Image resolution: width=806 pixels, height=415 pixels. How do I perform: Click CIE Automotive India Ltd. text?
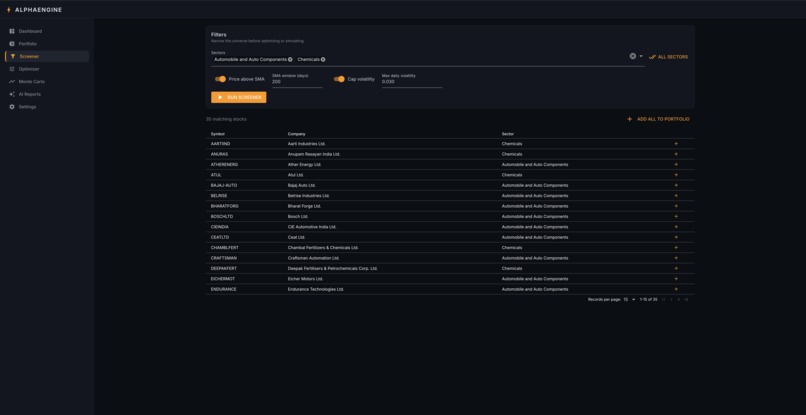point(312,227)
